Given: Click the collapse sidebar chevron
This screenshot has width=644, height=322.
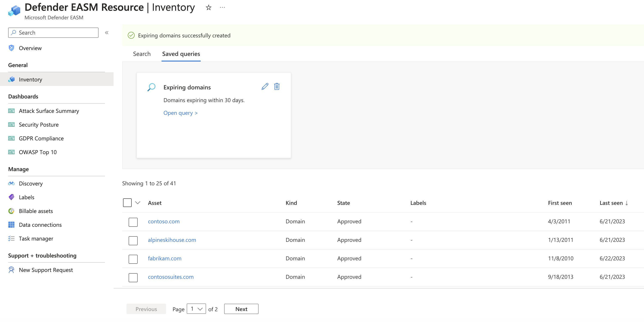Looking at the screenshot, I should click(107, 32).
